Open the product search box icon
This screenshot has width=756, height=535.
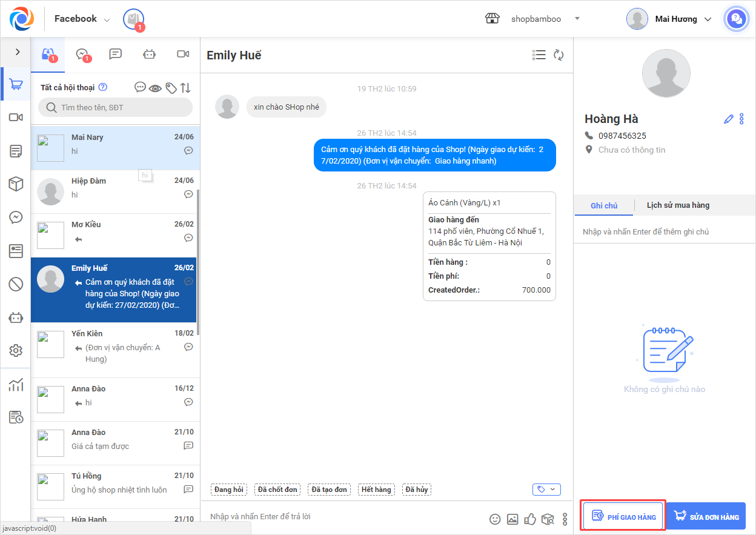548,519
